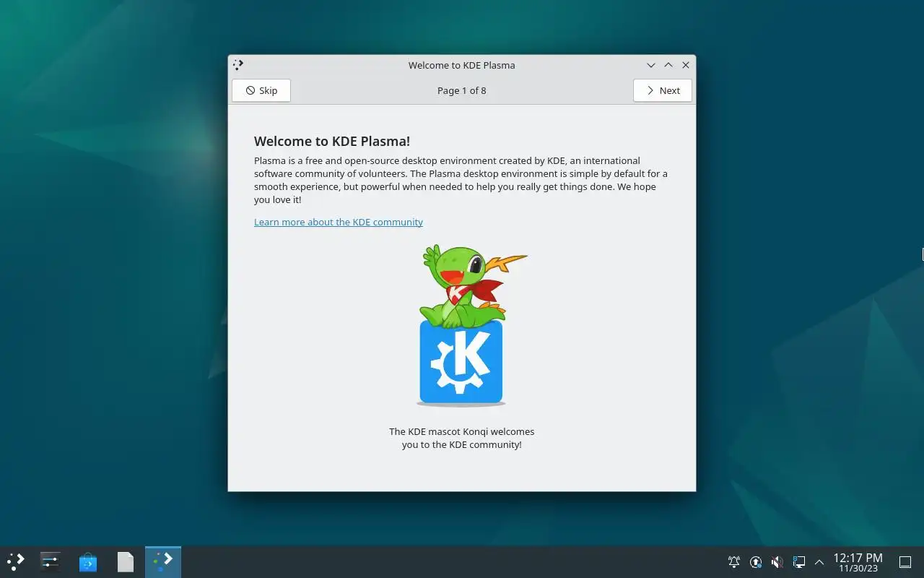This screenshot has width=924, height=578.
Task: Open System Settings from the taskbar
Action: point(51,561)
